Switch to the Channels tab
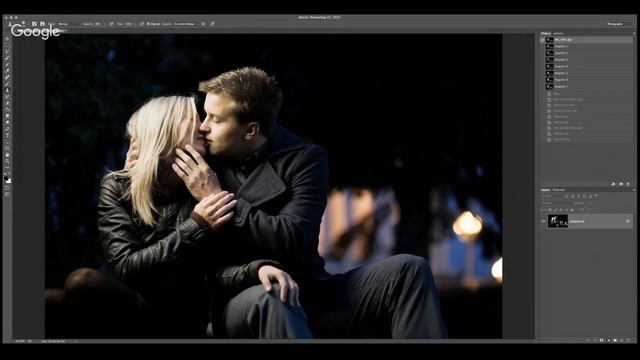This screenshot has width=640, height=360. pos(558,190)
